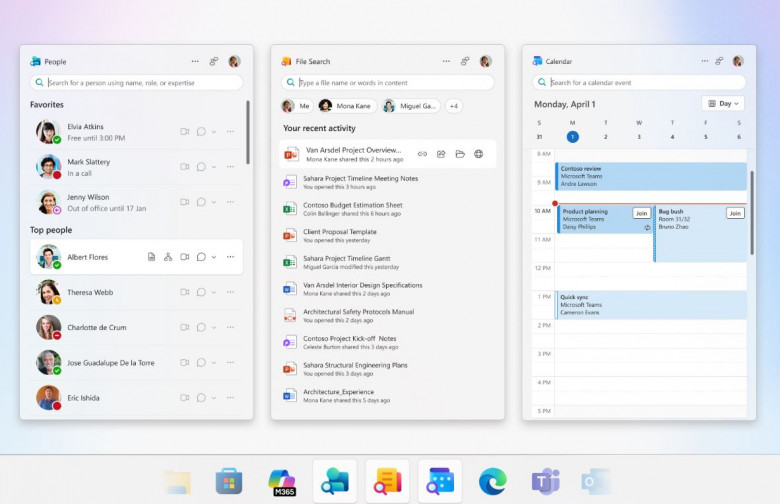Screen dimensions: 780x504
Task: Open Client Proposal Template file
Action: [388, 235]
